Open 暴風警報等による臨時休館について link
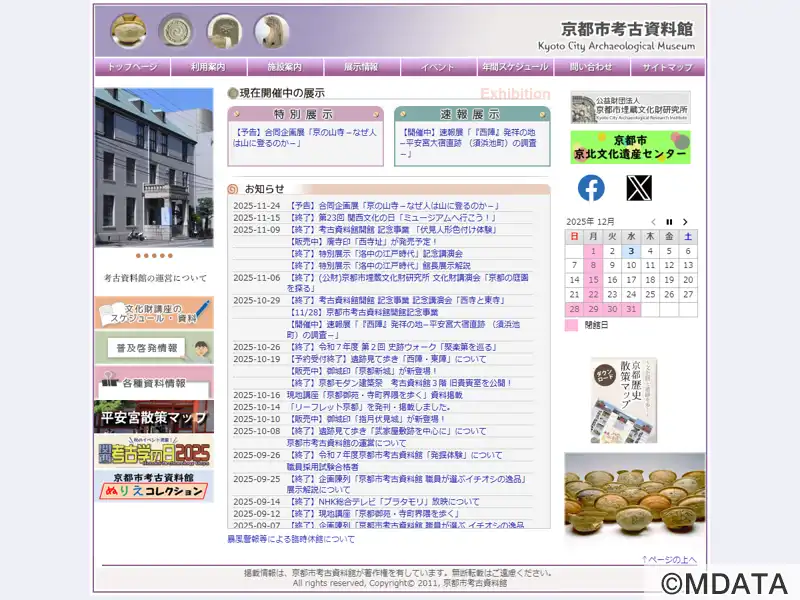 pos(291,539)
